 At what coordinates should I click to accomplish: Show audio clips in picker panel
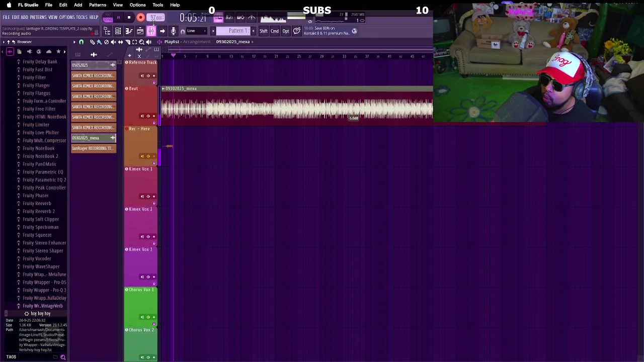click(94, 54)
